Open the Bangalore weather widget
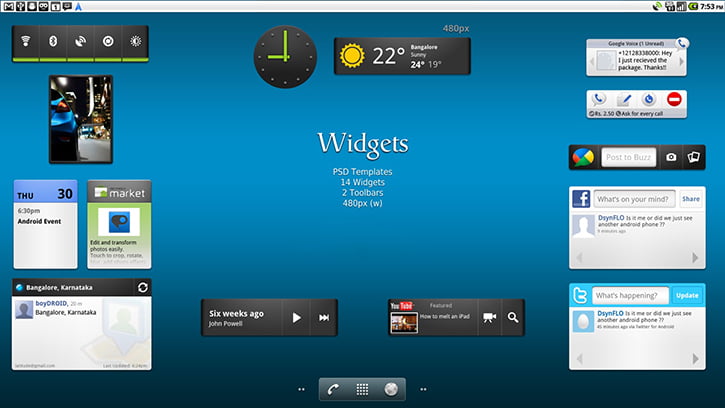 [402, 56]
